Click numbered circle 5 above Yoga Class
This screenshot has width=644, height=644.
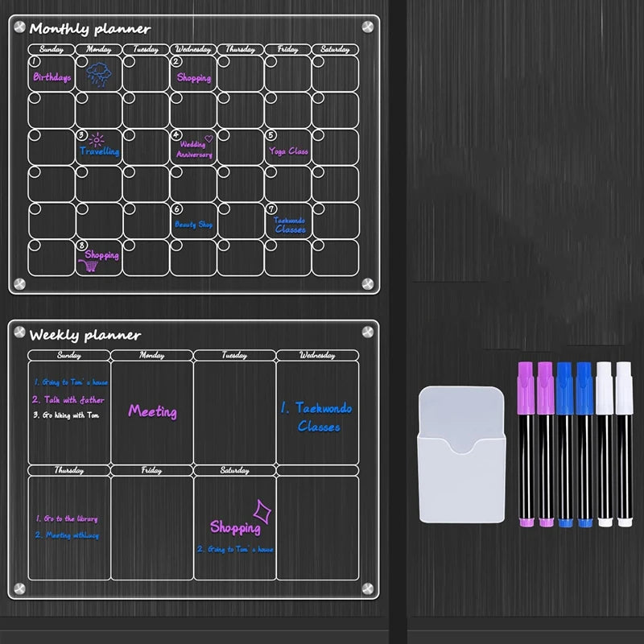click(271, 135)
